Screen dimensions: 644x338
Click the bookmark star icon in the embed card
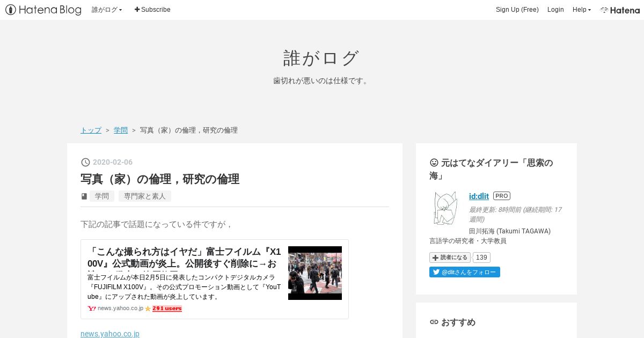pos(148,308)
